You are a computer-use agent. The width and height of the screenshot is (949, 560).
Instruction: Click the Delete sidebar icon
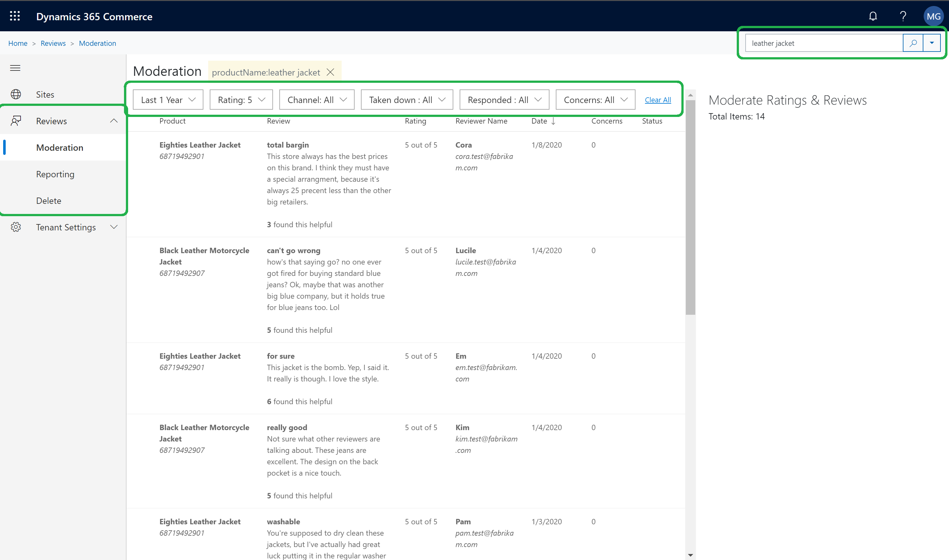[49, 200]
